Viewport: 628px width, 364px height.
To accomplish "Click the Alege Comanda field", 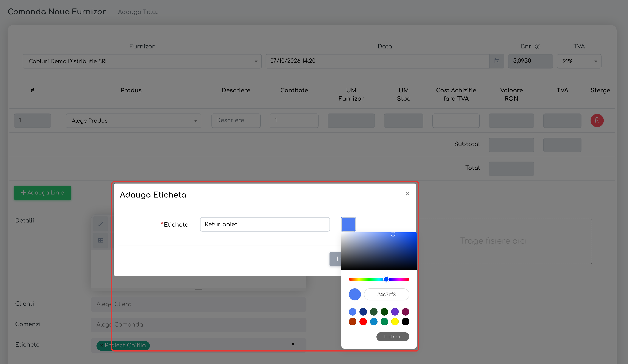I will point(199,325).
